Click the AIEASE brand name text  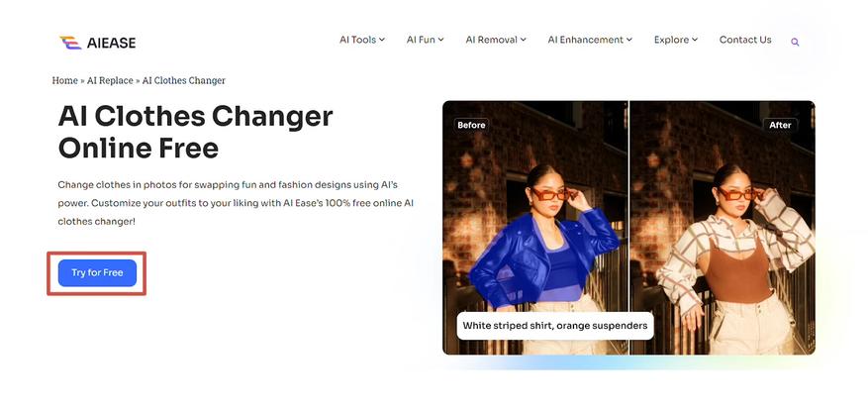pos(111,44)
